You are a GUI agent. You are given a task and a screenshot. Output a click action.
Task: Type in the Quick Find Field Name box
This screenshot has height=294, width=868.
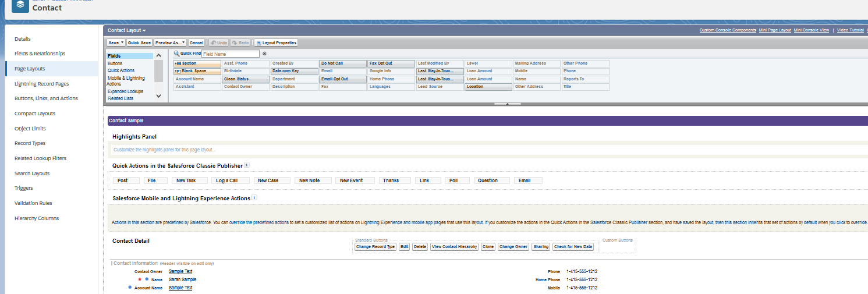point(231,54)
